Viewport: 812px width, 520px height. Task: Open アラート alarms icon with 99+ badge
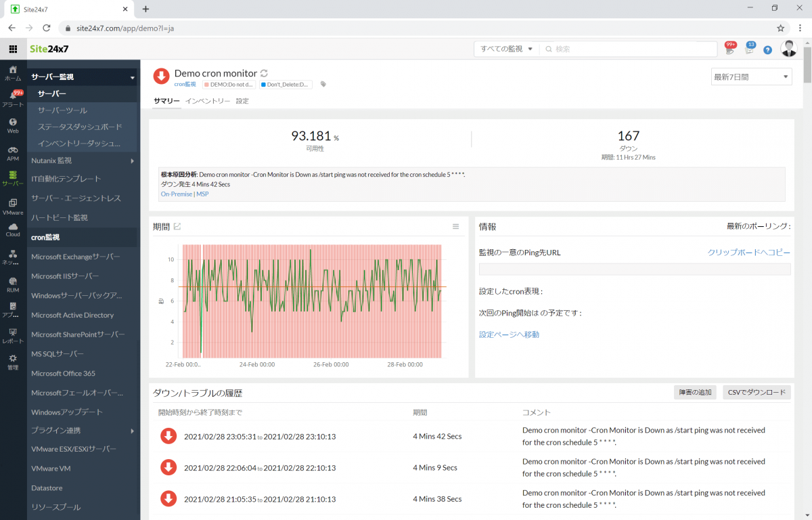[13, 99]
